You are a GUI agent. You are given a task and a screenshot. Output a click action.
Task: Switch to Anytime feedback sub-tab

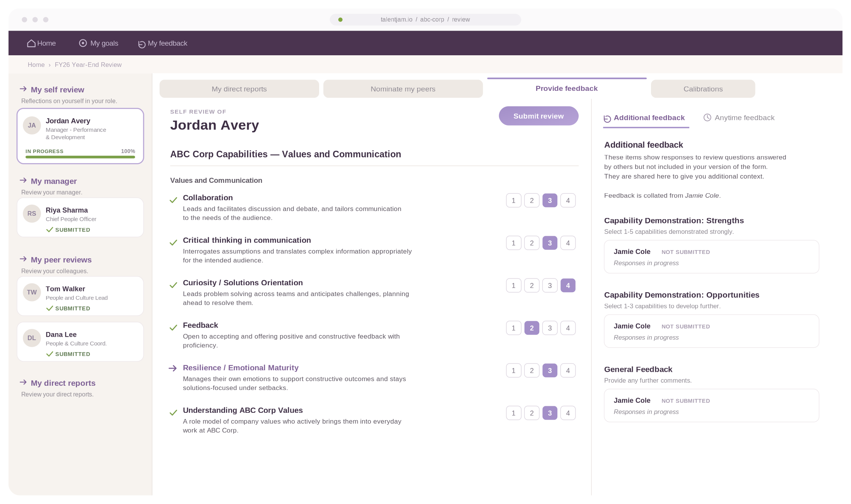(739, 118)
